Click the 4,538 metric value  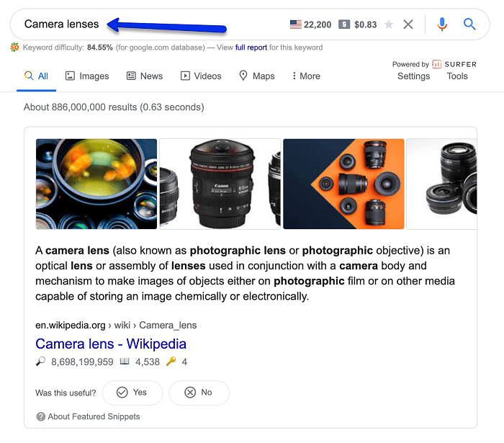click(x=148, y=362)
